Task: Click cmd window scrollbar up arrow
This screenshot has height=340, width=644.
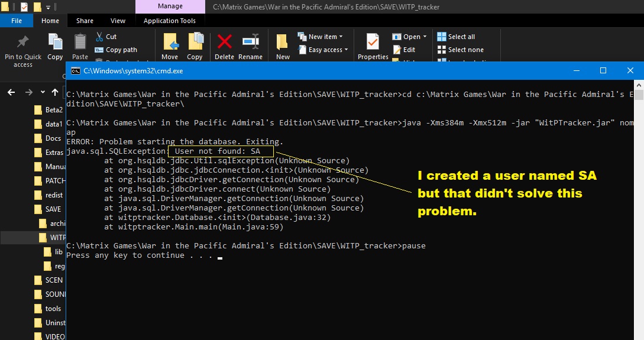Action: (639, 85)
